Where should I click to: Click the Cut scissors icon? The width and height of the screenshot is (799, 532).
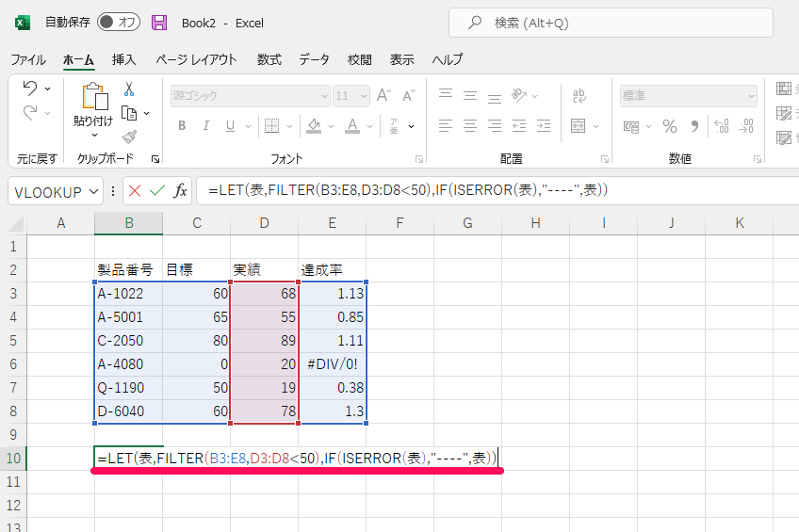[x=129, y=89]
